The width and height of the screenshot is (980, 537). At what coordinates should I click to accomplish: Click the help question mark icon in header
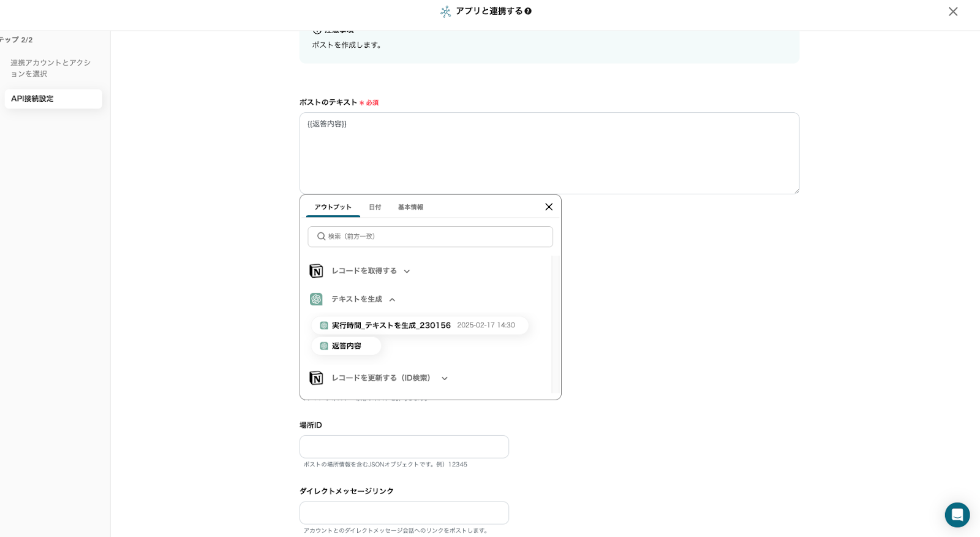(528, 11)
